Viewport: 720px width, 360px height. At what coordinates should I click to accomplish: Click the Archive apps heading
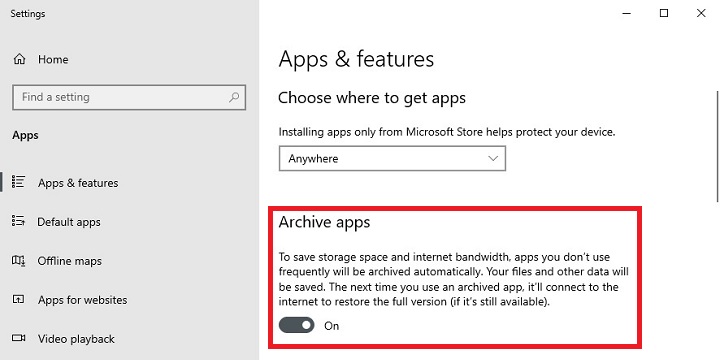[324, 222]
